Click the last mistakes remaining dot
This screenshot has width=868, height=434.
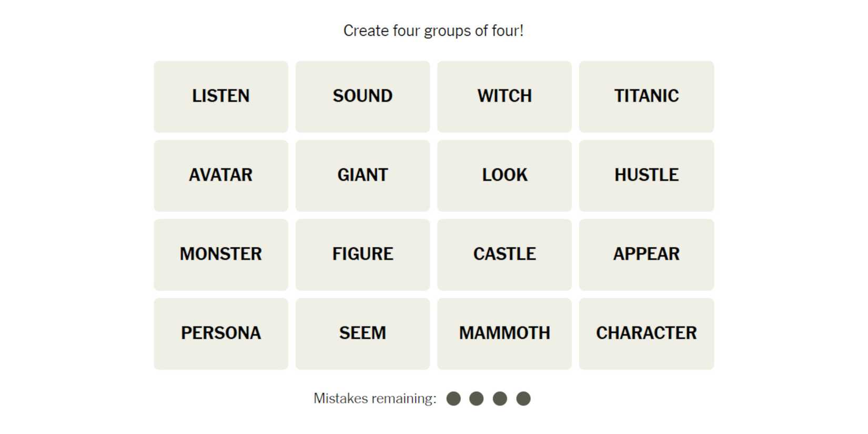point(523,399)
